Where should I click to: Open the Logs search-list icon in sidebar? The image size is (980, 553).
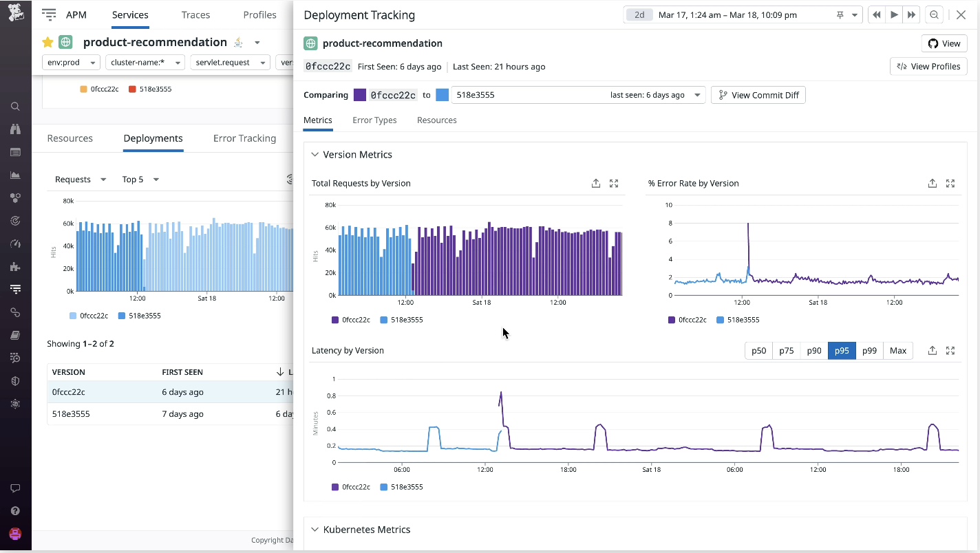(x=15, y=358)
